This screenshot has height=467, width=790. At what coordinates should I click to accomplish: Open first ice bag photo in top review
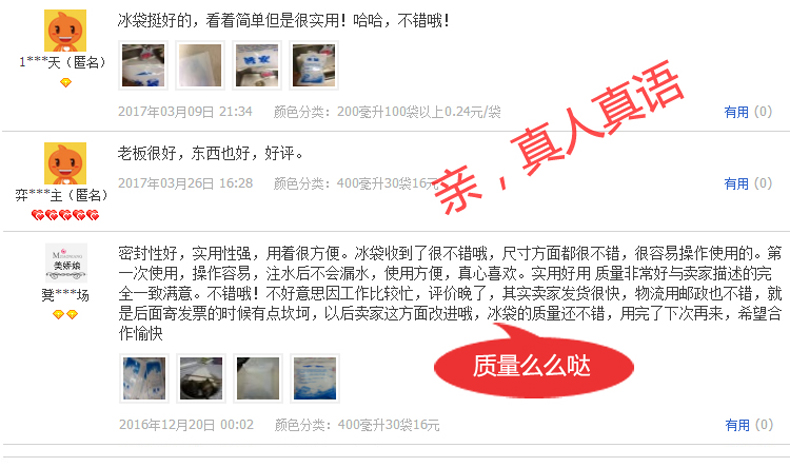[143, 65]
